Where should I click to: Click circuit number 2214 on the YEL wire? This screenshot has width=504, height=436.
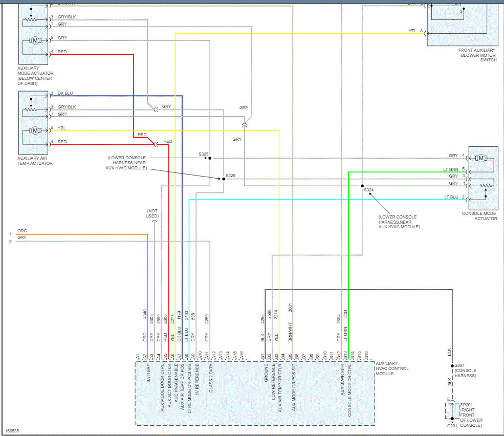point(276,314)
